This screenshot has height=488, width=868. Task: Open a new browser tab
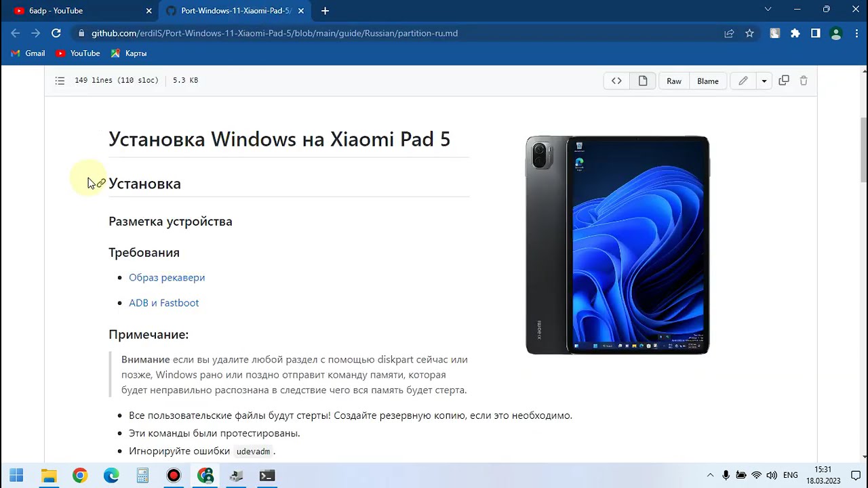tap(325, 11)
